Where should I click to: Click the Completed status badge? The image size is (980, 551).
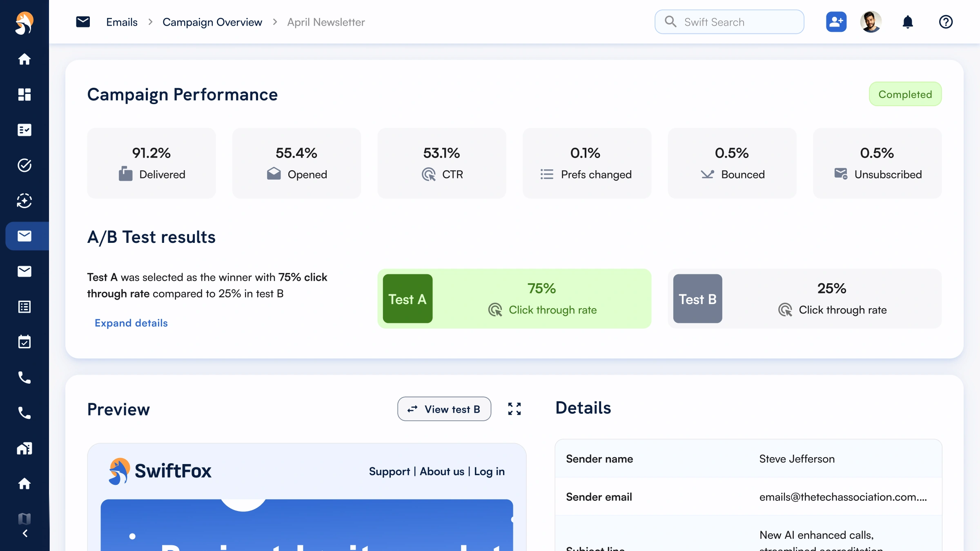pyautogui.click(x=905, y=94)
